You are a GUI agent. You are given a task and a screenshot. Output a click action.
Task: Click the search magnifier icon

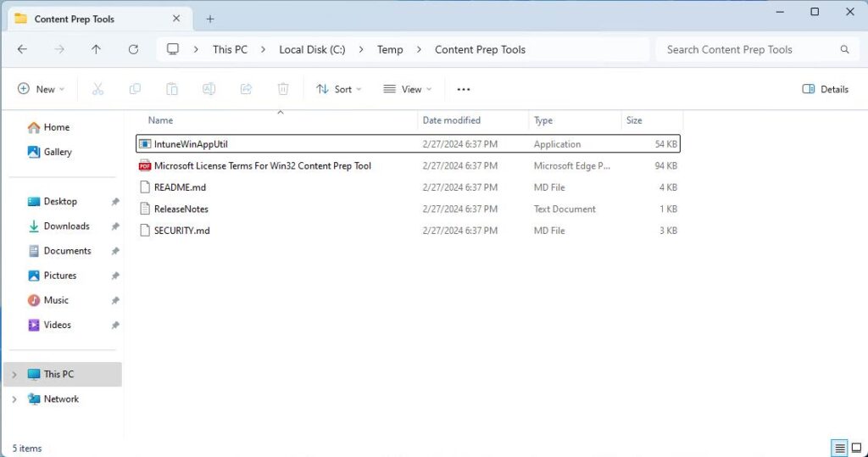click(844, 49)
